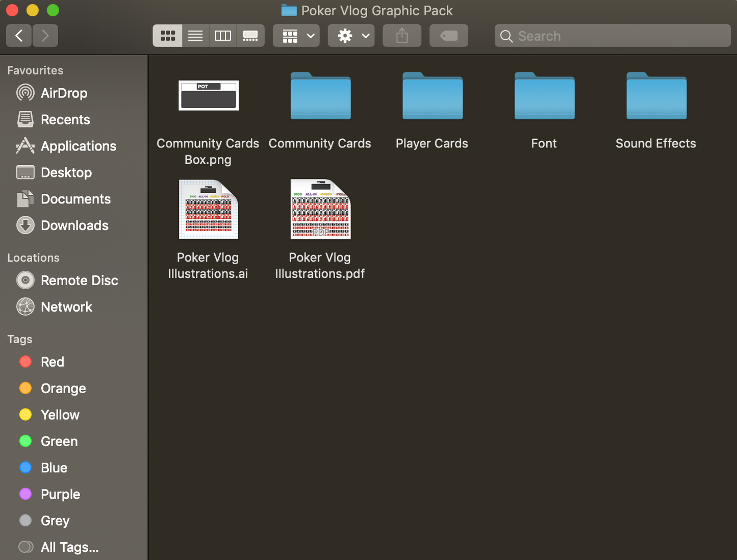The height and width of the screenshot is (560, 737).
Task: Click the Search field
Action: (x=613, y=36)
